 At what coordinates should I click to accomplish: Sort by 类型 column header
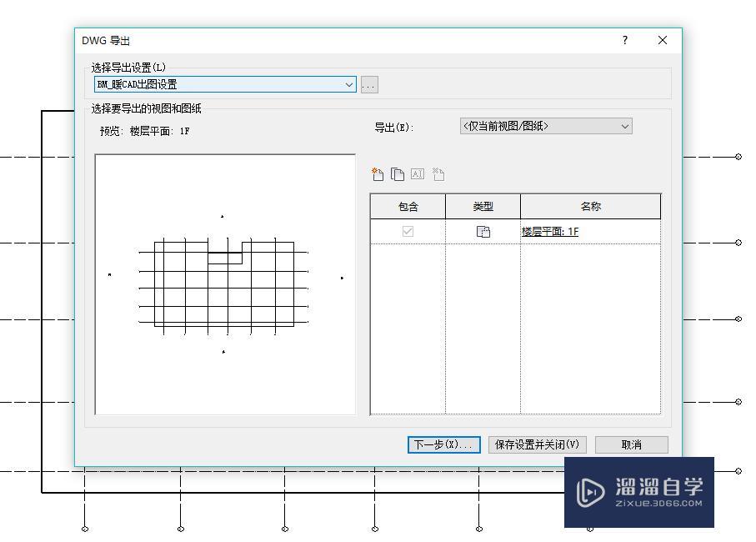pyautogui.click(x=483, y=207)
